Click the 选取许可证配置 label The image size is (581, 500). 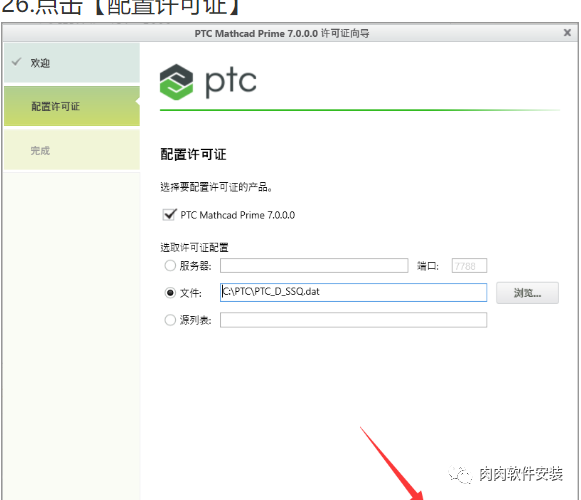click(194, 247)
